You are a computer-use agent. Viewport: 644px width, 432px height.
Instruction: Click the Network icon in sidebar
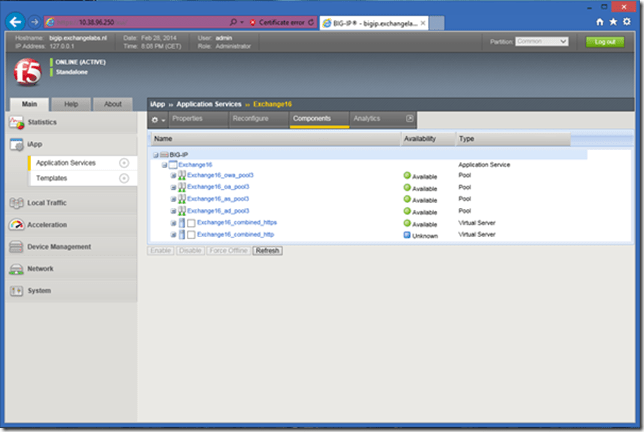[x=16, y=269]
